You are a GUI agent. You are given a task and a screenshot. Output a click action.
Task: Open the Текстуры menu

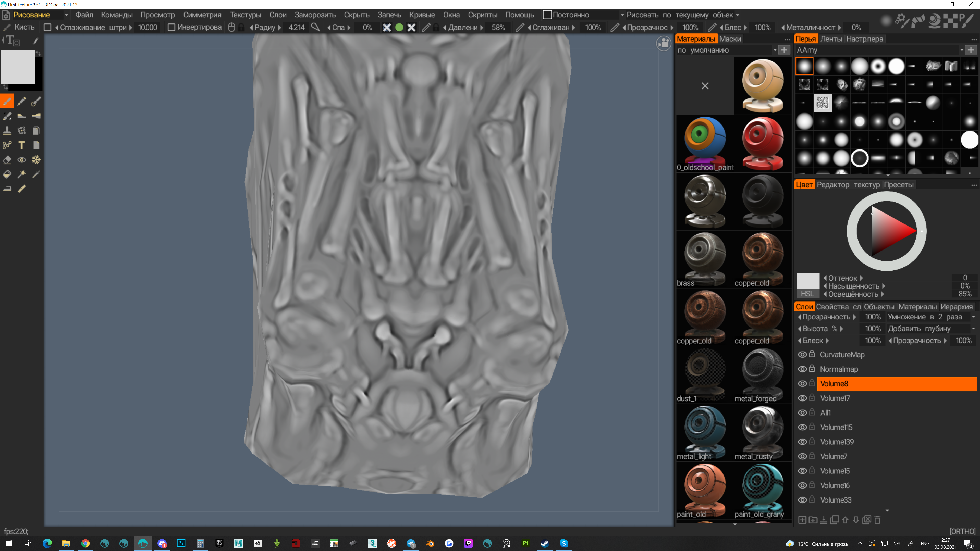click(x=245, y=15)
